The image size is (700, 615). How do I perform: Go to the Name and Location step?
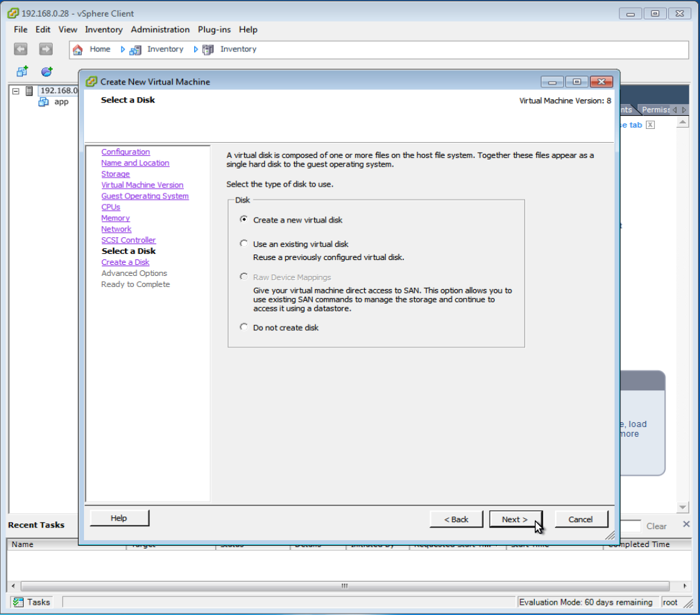tap(135, 163)
